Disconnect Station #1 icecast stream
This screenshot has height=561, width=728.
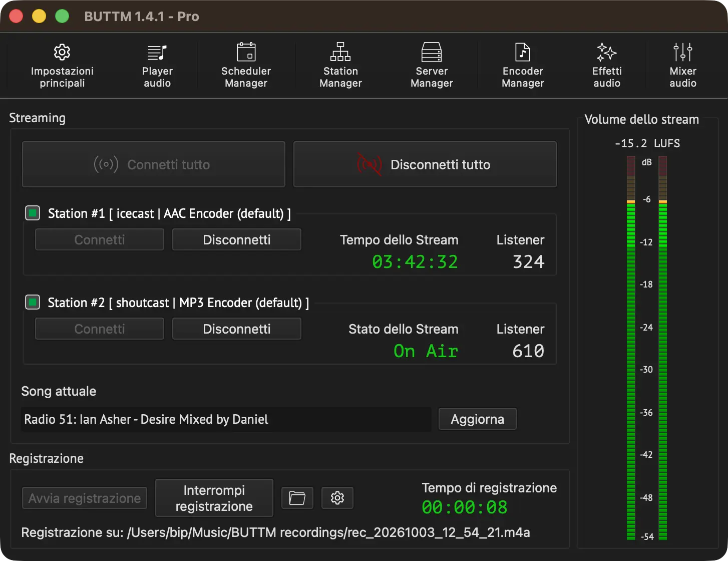(237, 239)
